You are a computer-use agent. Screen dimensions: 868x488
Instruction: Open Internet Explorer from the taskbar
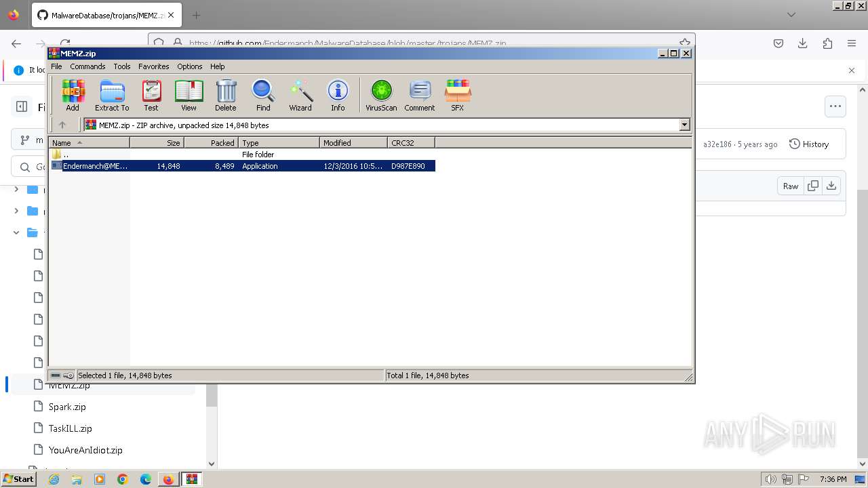54,479
